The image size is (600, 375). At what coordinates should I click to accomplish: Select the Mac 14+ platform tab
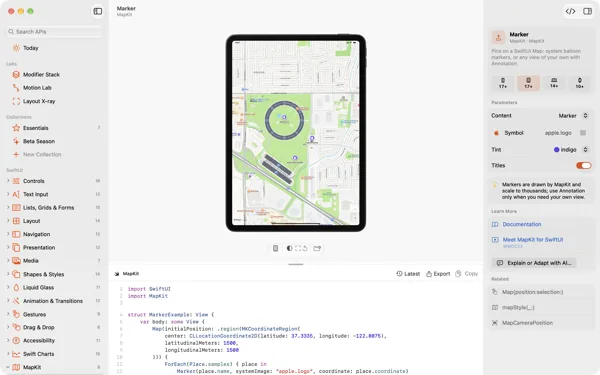point(554,83)
